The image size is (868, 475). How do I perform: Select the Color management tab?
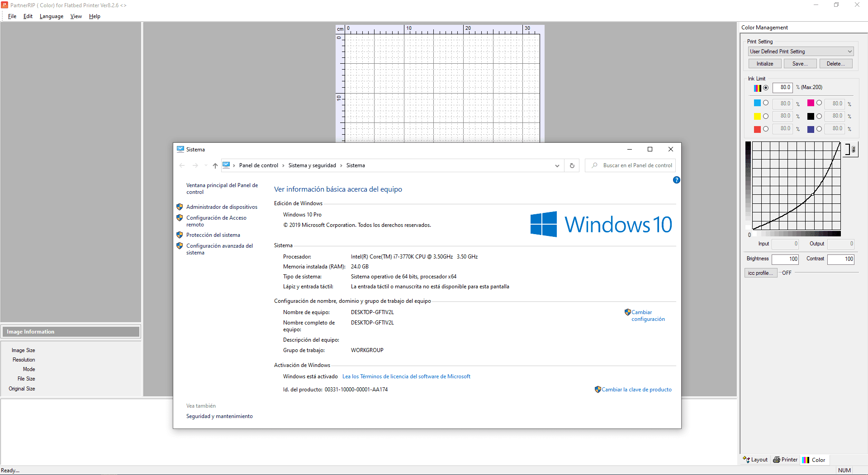point(814,460)
